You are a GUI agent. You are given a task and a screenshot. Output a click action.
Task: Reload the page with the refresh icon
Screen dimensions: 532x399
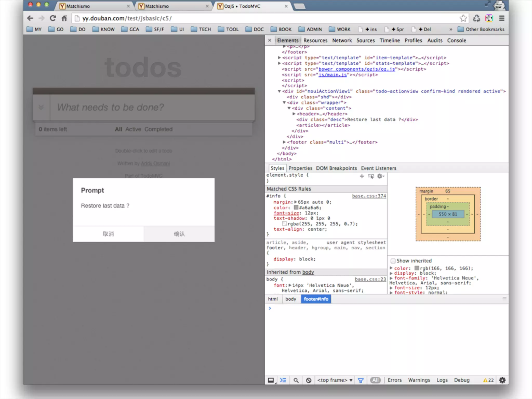(x=53, y=18)
